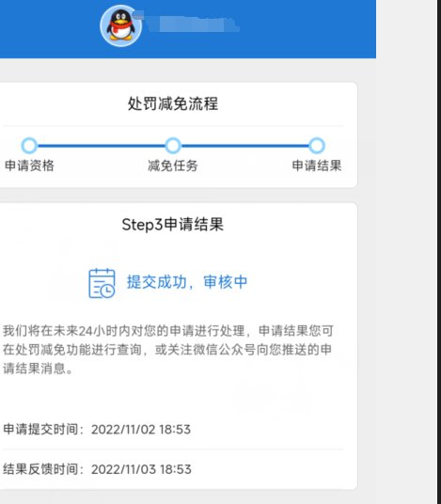Screen dimensions: 441x504
Task: Click progress line between 减免任务 and 申请结果
Action: coord(244,146)
